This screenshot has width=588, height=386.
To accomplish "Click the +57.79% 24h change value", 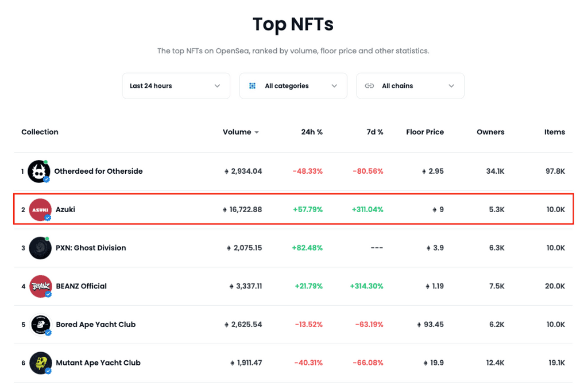I will pyautogui.click(x=308, y=210).
